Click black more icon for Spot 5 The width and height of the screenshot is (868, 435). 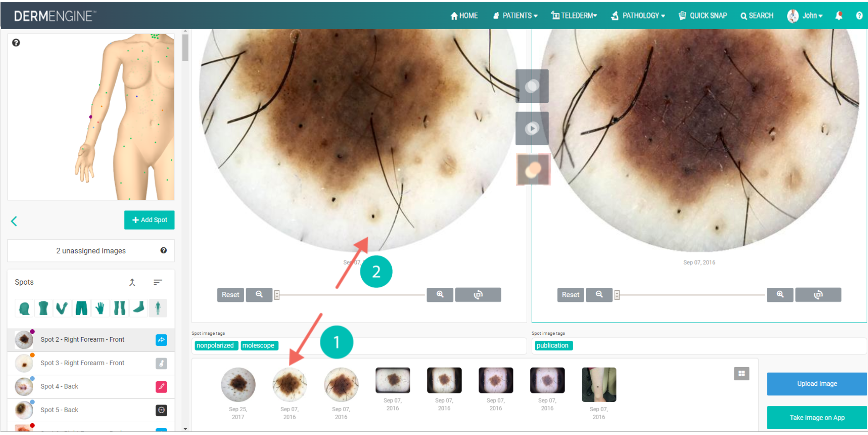[x=161, y=410]
